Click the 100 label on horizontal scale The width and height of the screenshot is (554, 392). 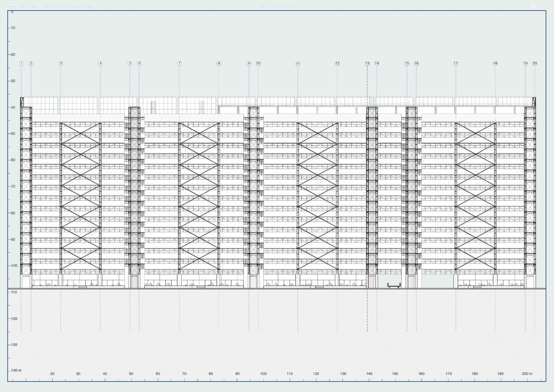[263, 374]
